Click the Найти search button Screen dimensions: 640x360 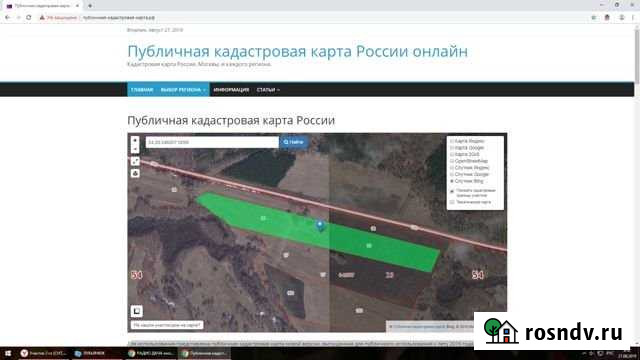tap(293, 142)
